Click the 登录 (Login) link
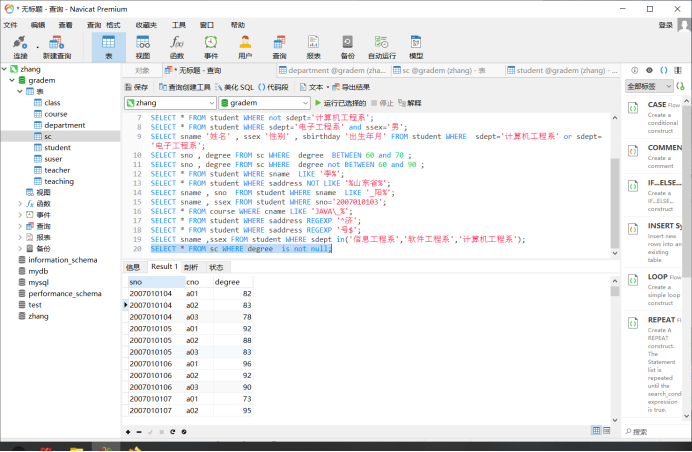The image size is (692, 452). tap(666, 25)
